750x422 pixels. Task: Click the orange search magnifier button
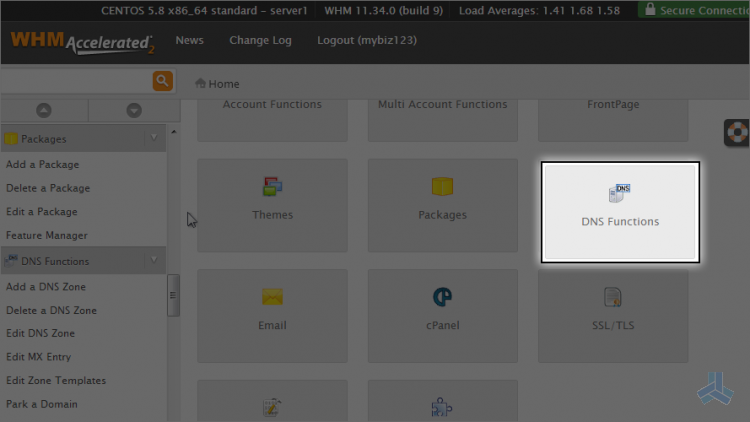tap(163, 81)
